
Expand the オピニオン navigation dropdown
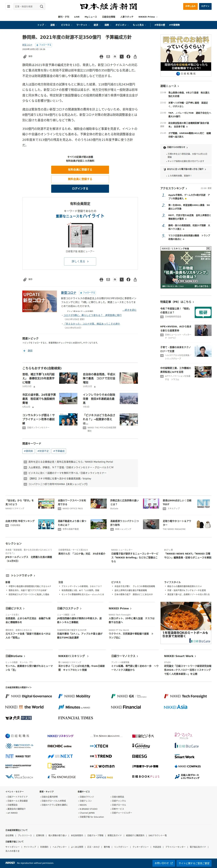[x=122, y=25]
